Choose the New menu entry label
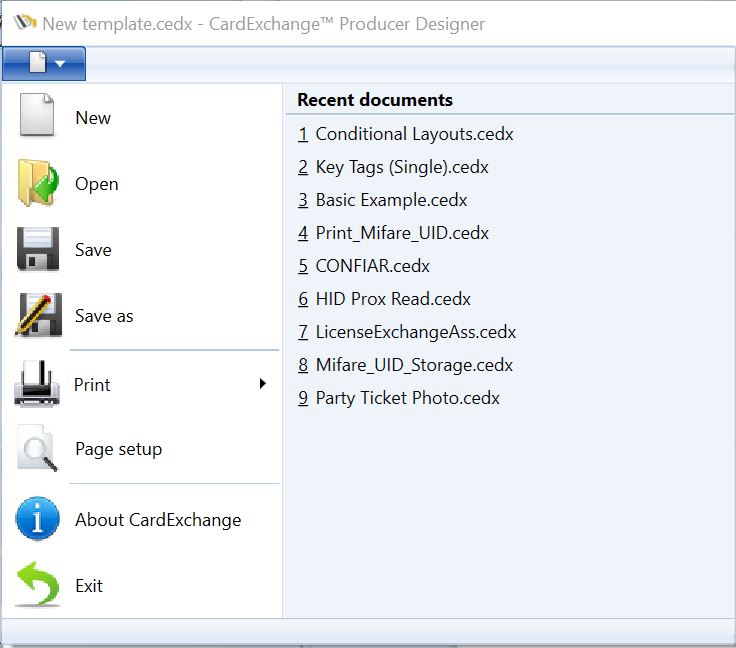This screenshot has width=736, height=648. click(x=93, y=118)
